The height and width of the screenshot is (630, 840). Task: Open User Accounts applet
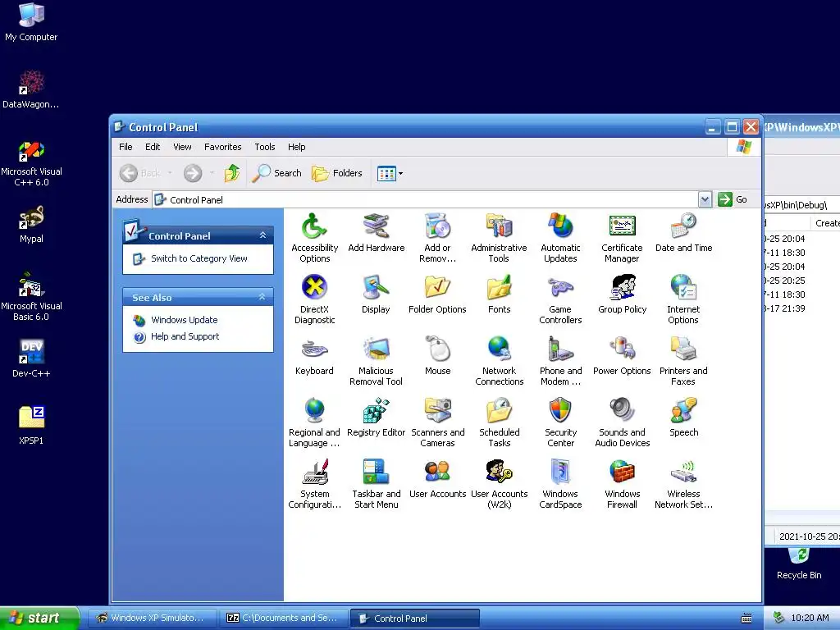click(438, 479)
